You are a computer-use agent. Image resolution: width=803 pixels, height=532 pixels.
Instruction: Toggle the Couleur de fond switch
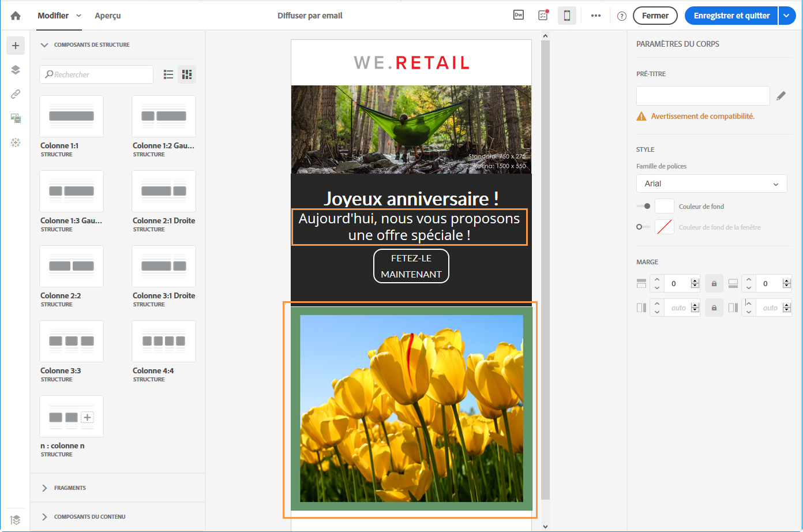[643, 206]
